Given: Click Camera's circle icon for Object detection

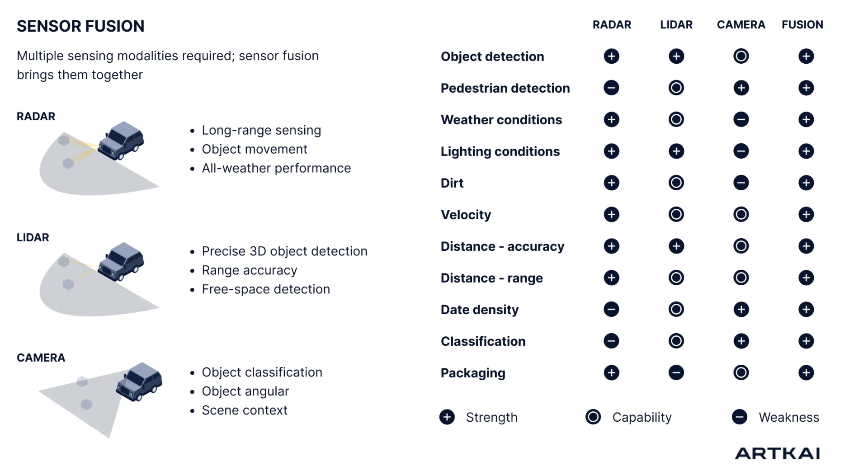Looking at the screenshot, I should (741, 56).
